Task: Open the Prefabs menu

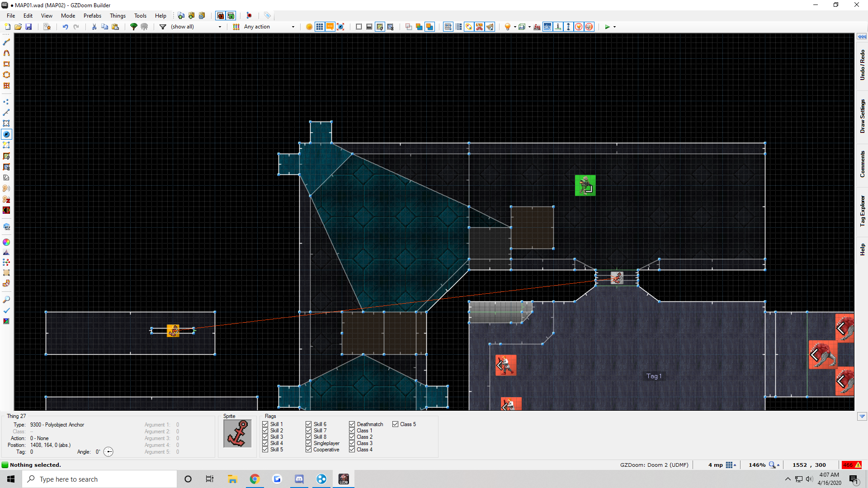Action: pos(92,16)
